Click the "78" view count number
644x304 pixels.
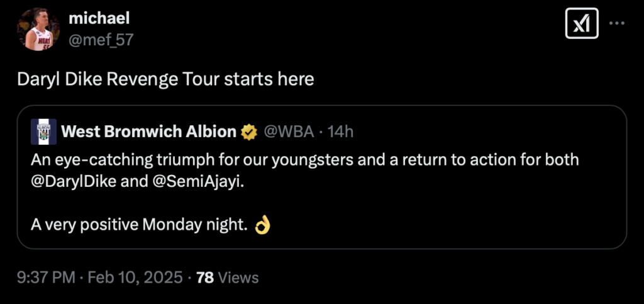click(x=205, y=278)
